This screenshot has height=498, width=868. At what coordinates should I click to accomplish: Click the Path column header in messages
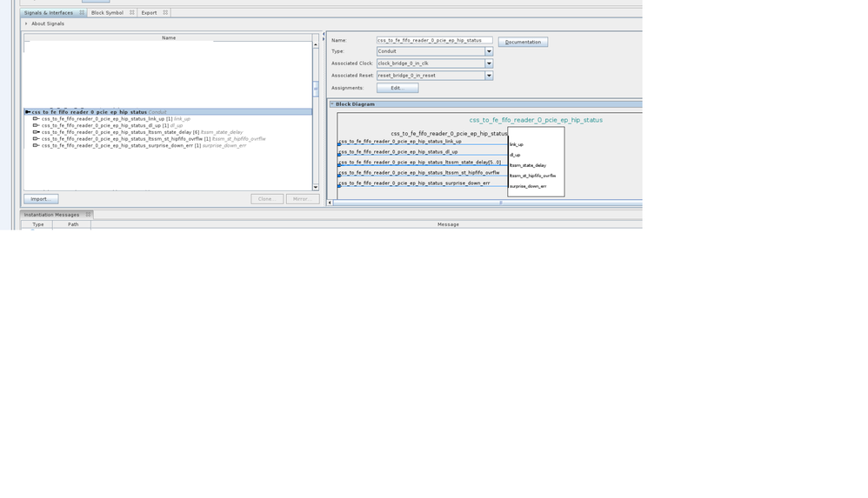tap(72, 224)
